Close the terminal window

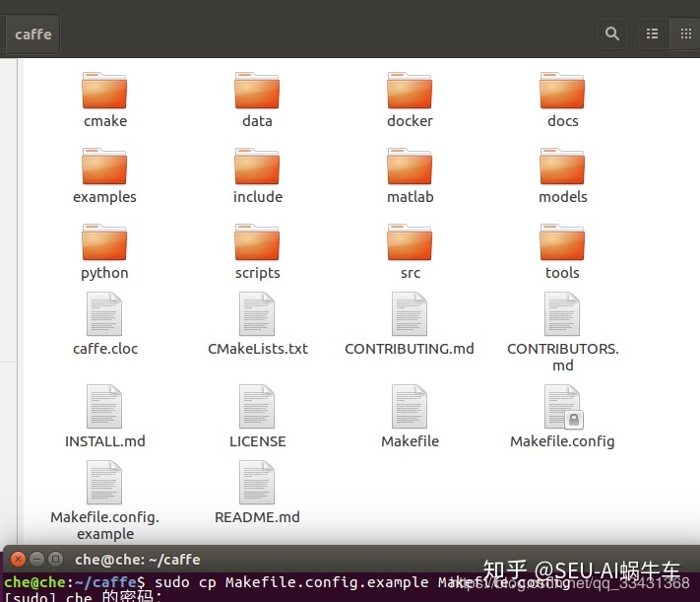coord(18,559)
